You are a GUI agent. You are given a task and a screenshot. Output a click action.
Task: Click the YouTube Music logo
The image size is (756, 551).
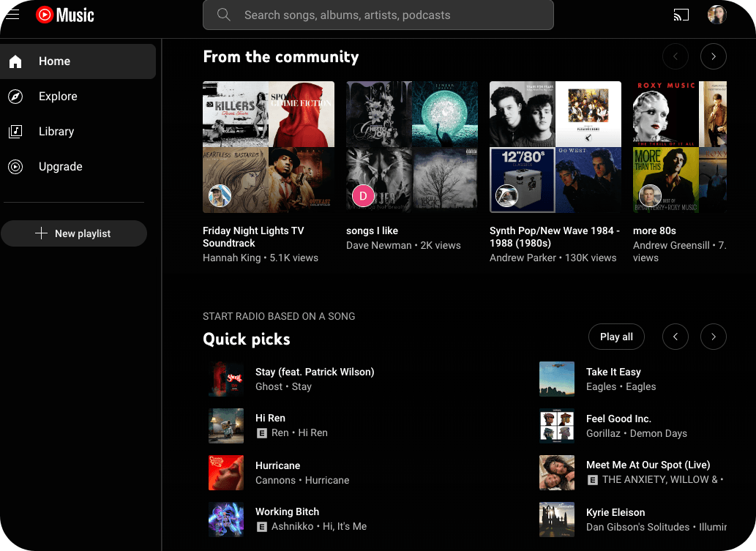(65, 15)
